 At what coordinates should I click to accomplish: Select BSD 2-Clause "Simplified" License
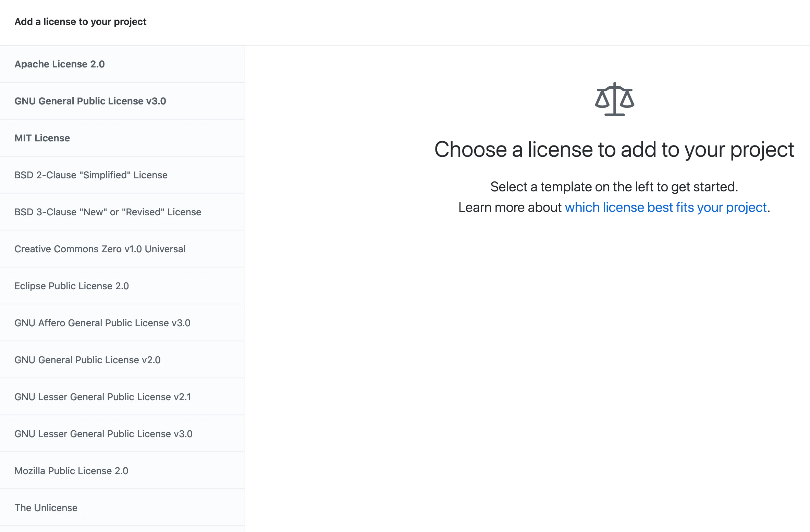[91, 175]
